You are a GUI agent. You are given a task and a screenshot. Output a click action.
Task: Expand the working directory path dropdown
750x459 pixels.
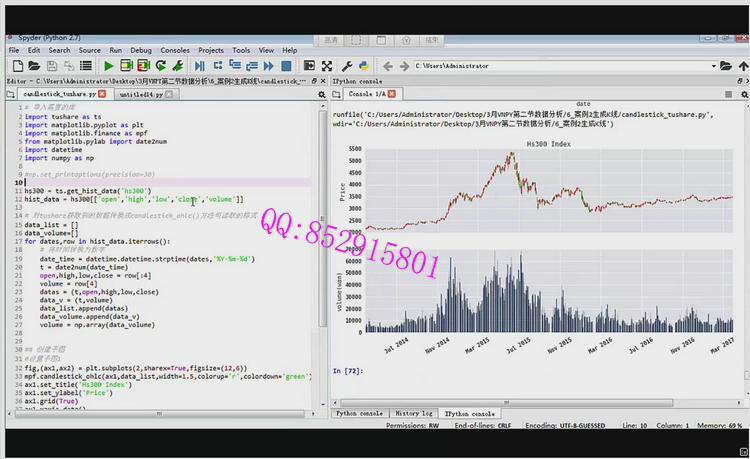pyautogui.click(x=712, y=66)
